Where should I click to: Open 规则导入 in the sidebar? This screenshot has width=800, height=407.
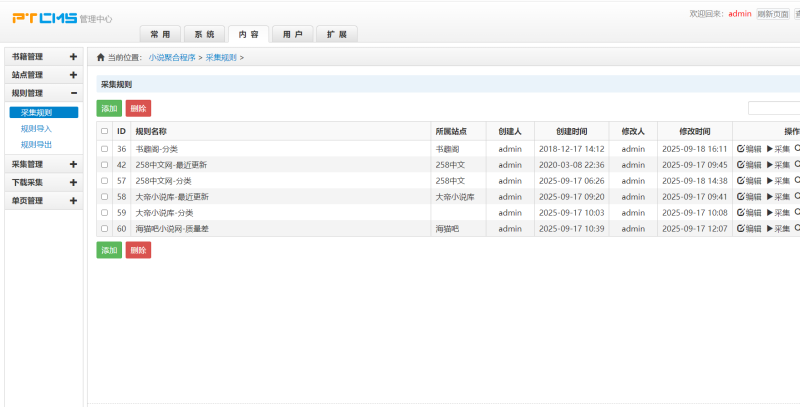tap(36, 129)
